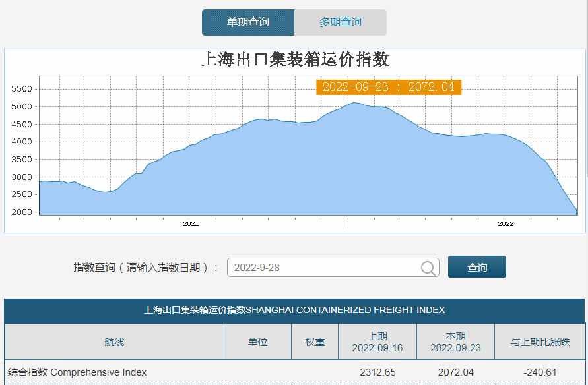Click the 综合指数 Comprehensive Index row label
Viewport: 588px width, 385px height.
point(77,372)
